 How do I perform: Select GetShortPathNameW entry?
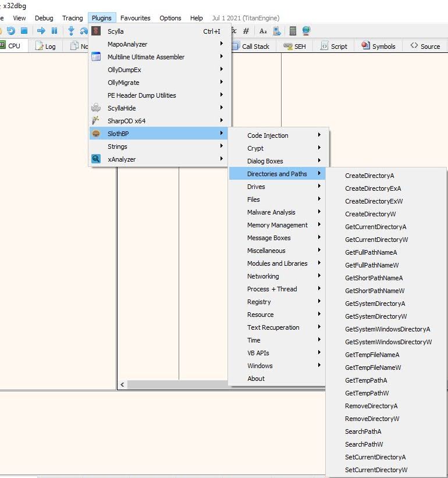[x=386, y=291]
